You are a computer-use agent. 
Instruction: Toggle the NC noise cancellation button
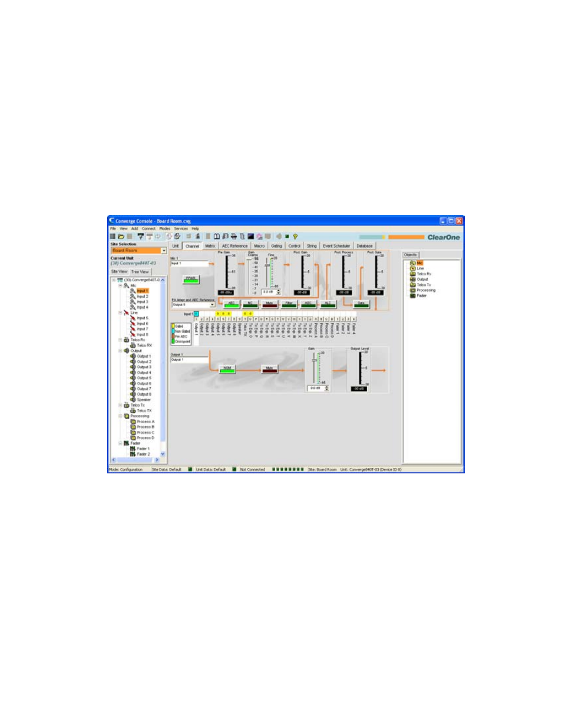pyautogui.click(x=250, y=304)
